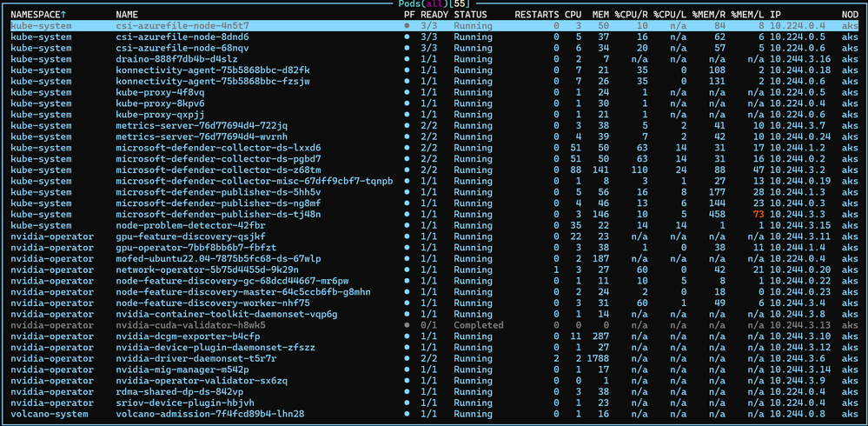The height and width of the screenshot is (426, 868).
Task: Select pod nvidia-mig-manager-m542p
Action: pyautogui.click(x=434, y=369)
